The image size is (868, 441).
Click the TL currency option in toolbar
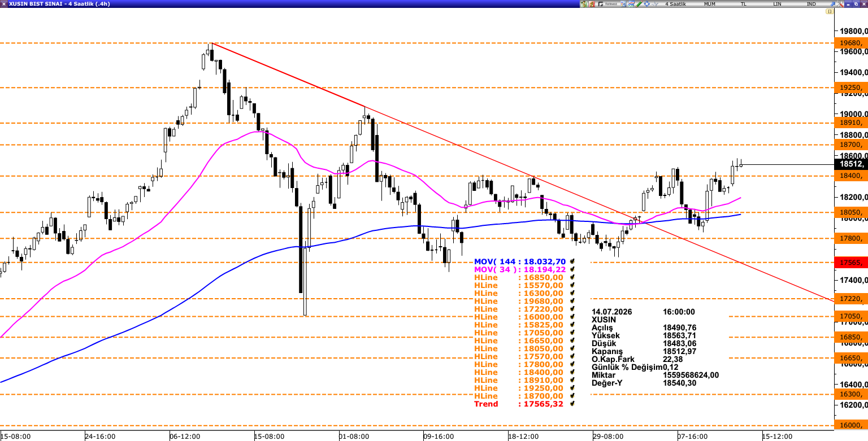pos(743,4)
